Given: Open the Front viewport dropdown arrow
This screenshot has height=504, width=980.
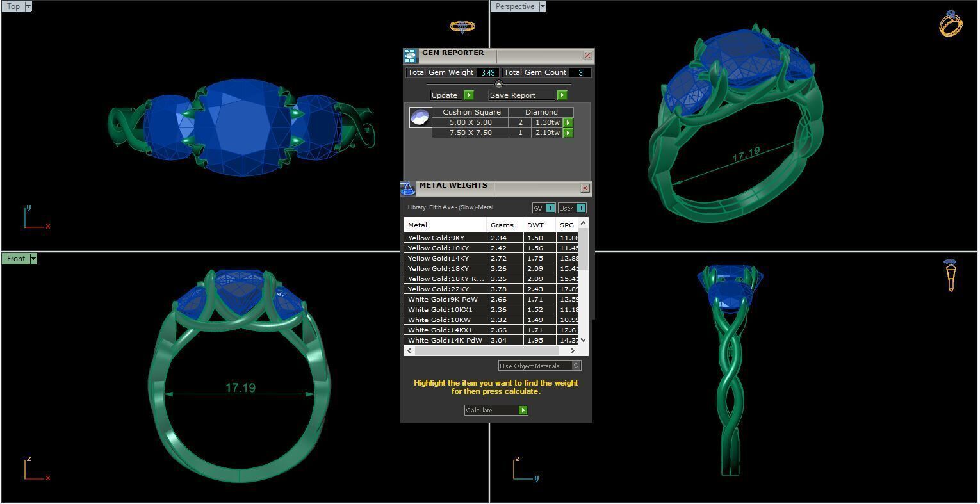Looking at the screenshot, I should 33,259.
